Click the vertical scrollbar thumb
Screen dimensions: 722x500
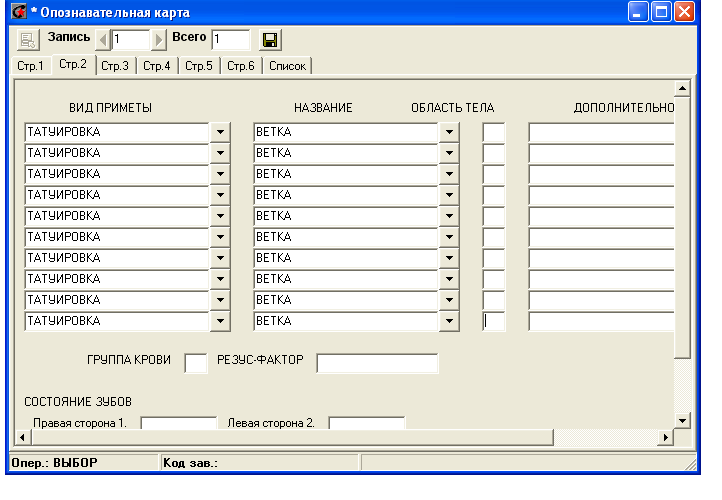point(682,227)
